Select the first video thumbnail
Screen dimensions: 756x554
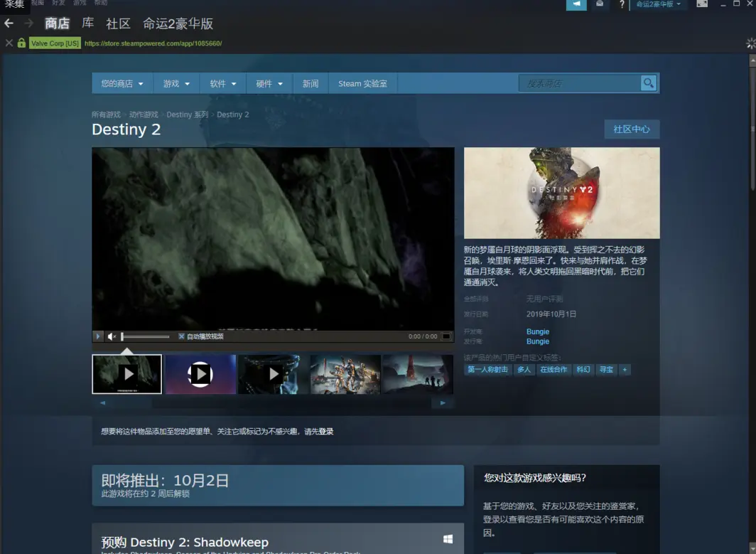coord(126,374)
